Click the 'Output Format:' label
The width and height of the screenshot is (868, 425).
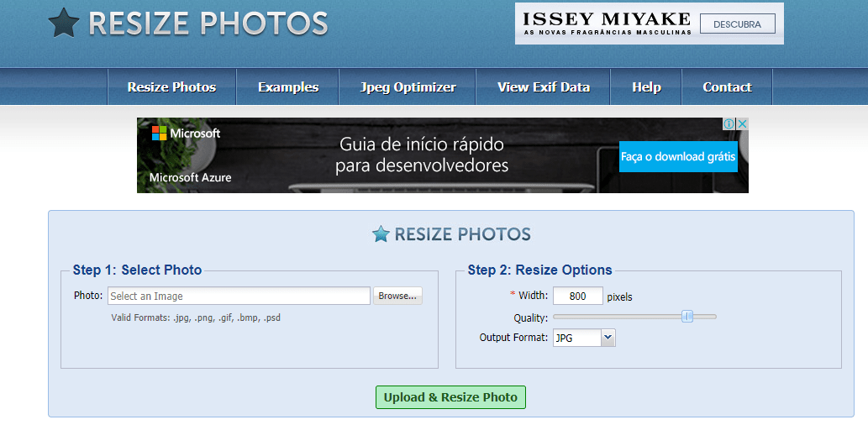513,337
